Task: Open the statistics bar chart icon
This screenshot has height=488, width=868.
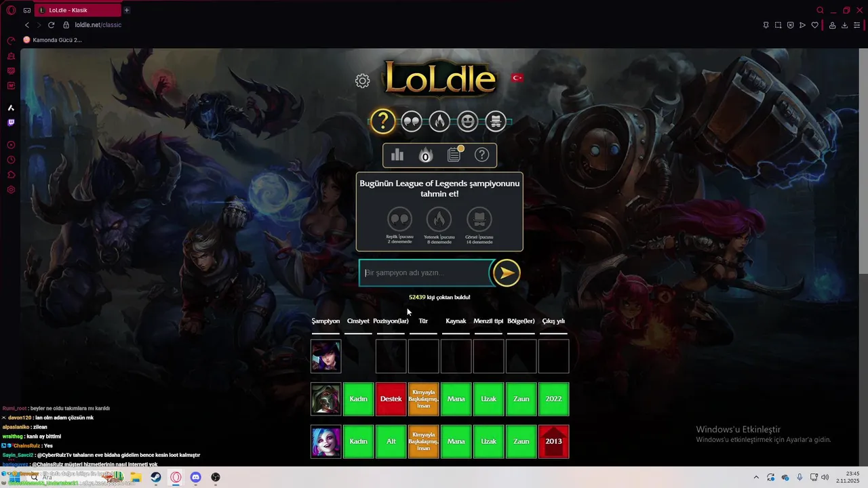Action: pyautogui.click(x=397, y=155)
